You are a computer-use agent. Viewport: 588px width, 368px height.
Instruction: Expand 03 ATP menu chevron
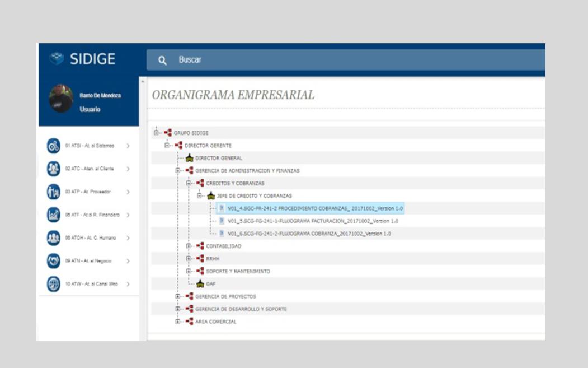(128, 192)
